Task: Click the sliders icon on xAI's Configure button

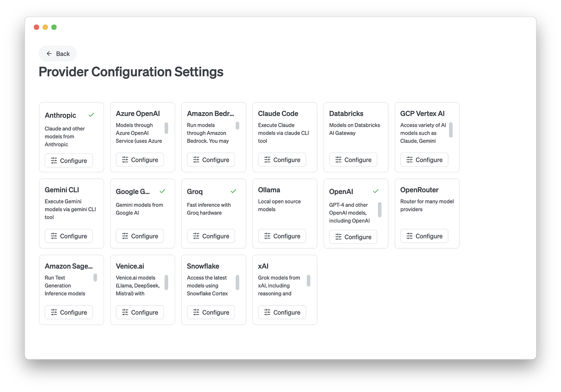Action: [267, 312]
